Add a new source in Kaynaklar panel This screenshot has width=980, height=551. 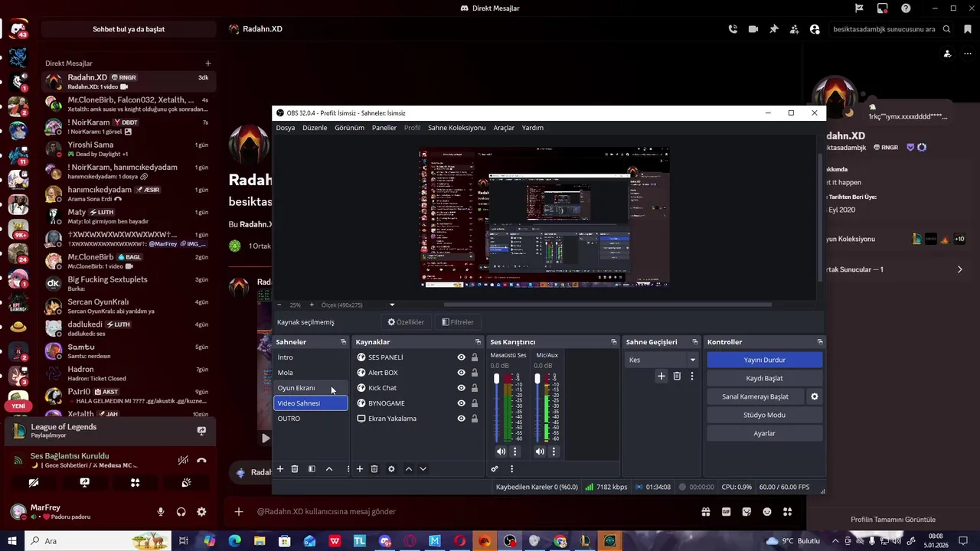[360, 469]
